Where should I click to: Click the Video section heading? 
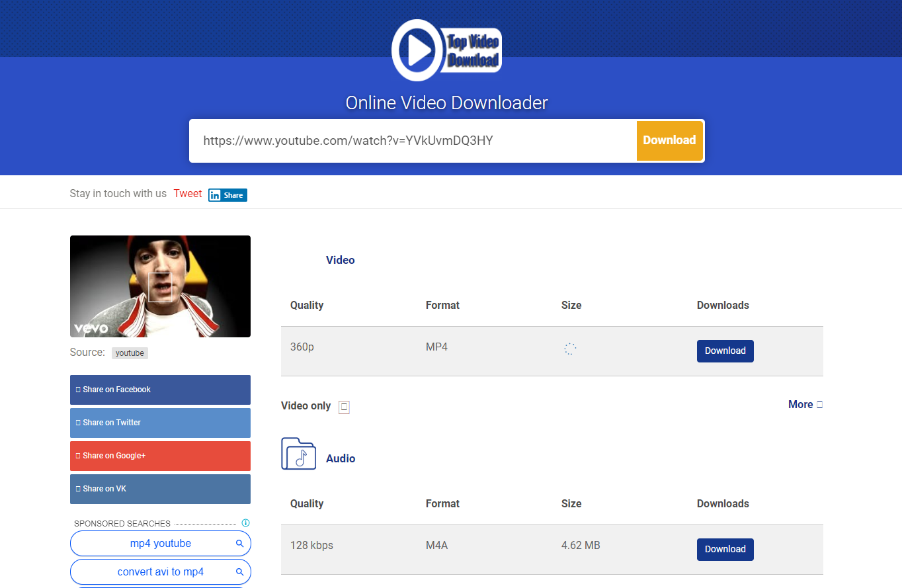click(341, 260)
